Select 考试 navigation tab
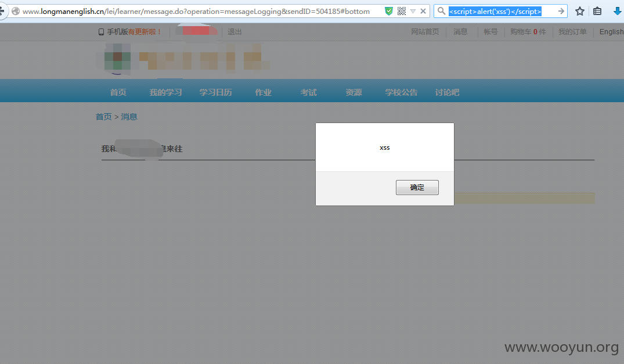 coord(308,92)
